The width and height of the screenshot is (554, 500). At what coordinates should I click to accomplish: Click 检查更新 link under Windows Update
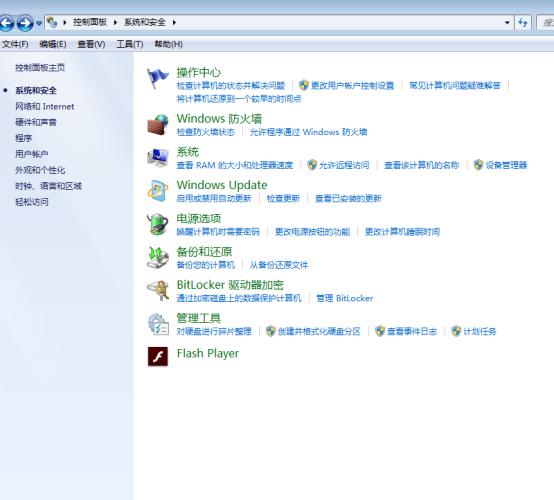coord(283,198)
